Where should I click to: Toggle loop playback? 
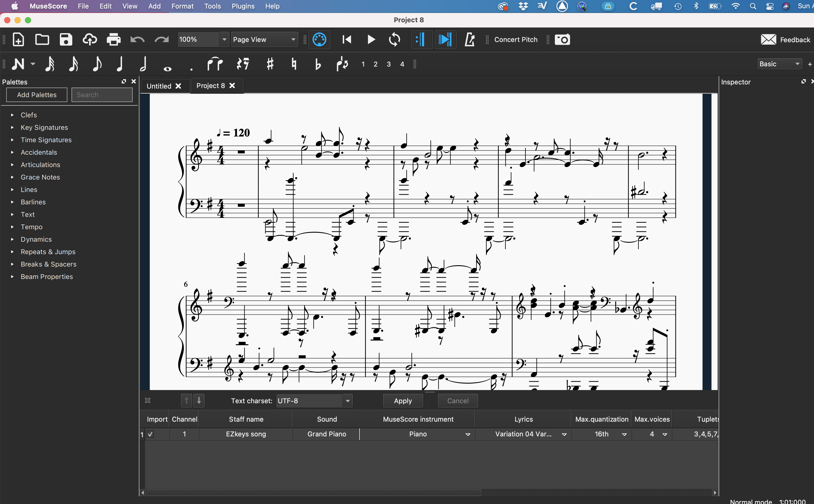(x=395, y=40)
